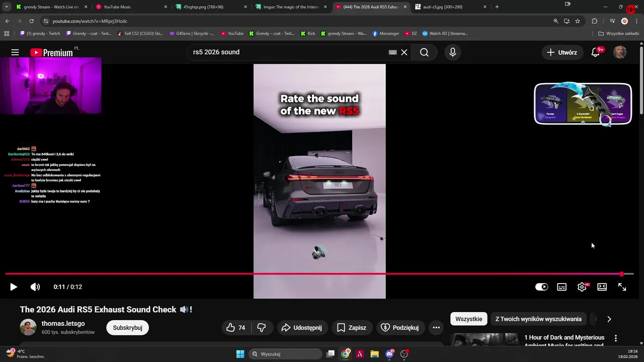The height and width of the screenshot is (362, 644).
Task: Open OBS Studio from the taskbar
Action: [404, 354]
